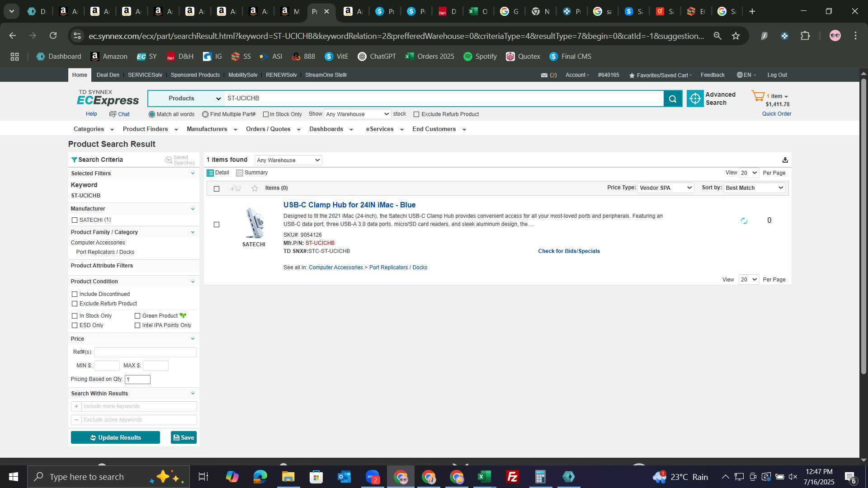Open the Dashboards menu

point(331,129)
